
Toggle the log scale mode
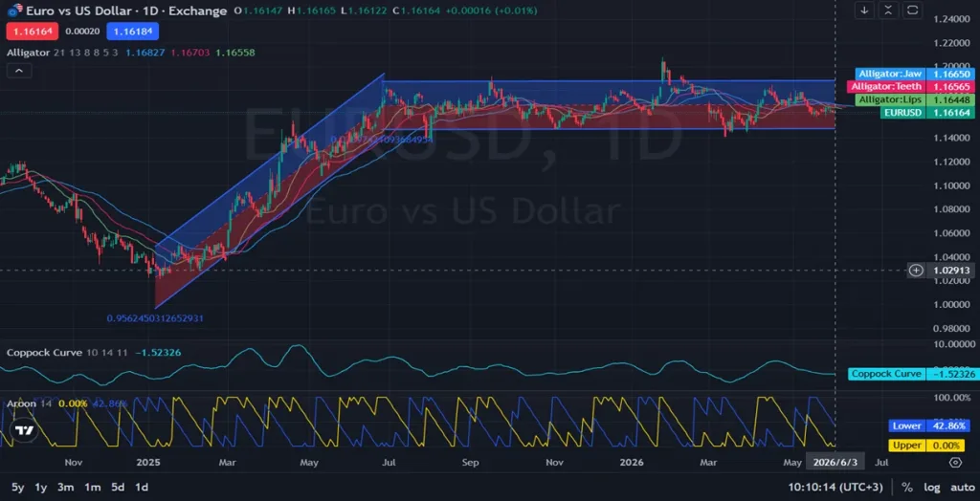click(x=930, y=488)
